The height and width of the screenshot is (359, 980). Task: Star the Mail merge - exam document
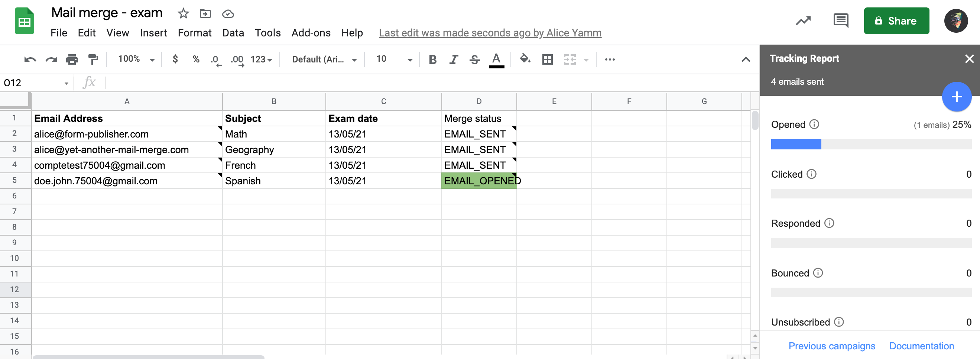coord(183,14)
